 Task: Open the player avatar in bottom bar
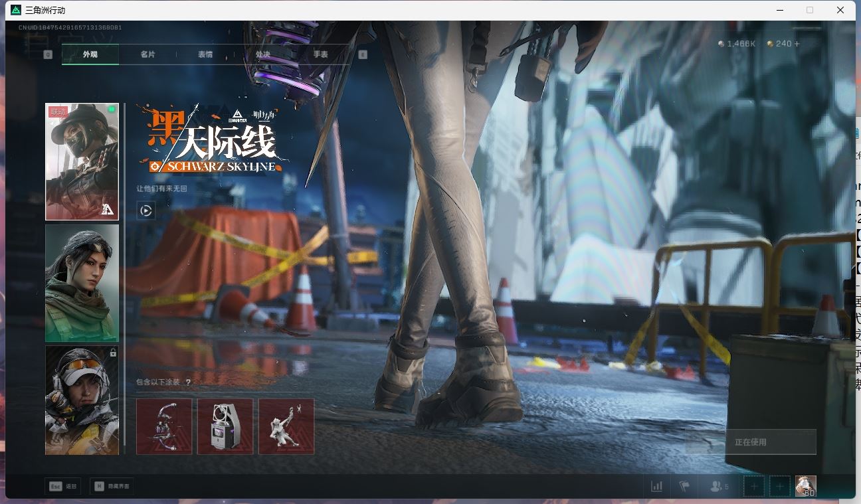click(806, 486)
